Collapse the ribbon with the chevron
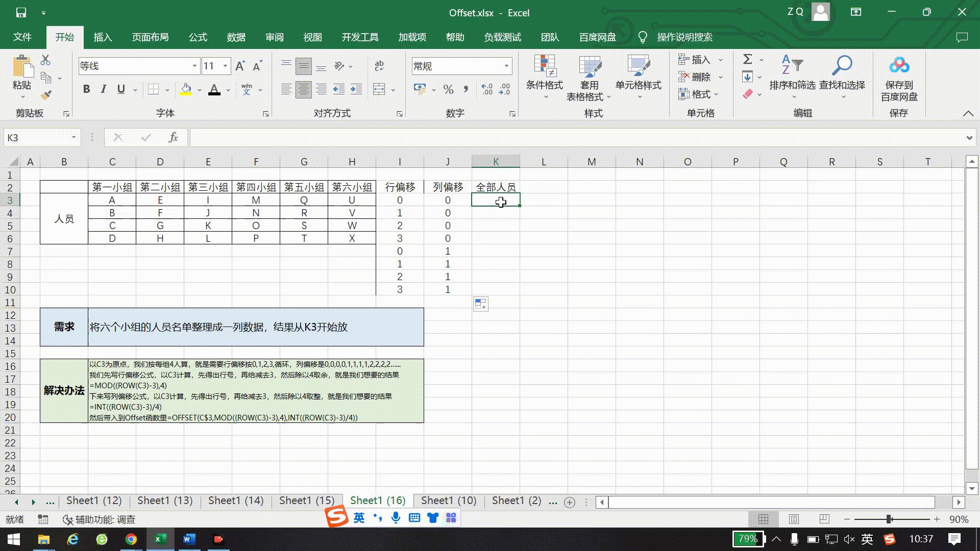980x551 pixels. (968, 113)
